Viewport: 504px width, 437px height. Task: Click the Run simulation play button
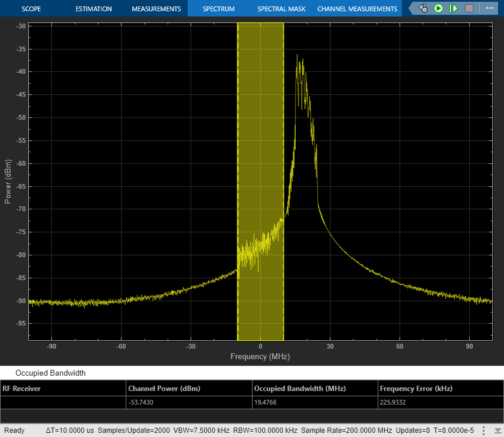[x=438, y=8]
